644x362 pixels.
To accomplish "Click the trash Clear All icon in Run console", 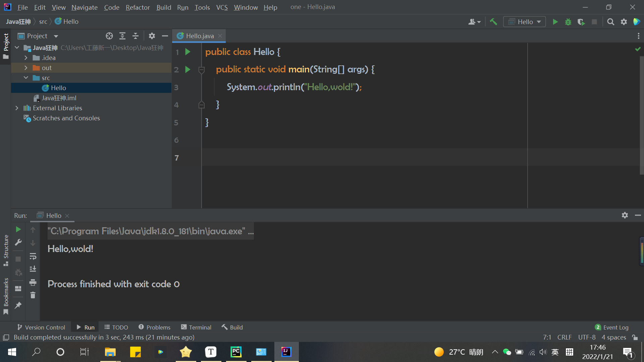I will coord(33,295).
